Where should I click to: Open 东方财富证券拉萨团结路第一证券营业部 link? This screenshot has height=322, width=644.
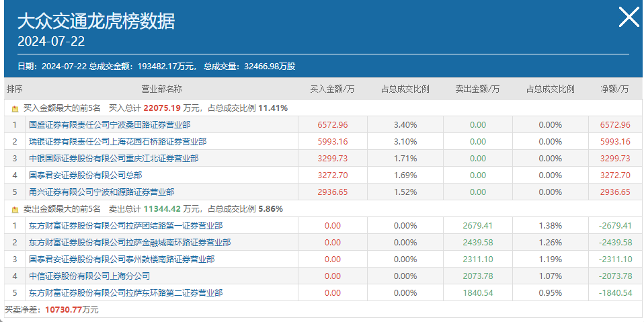pos(126,225)
